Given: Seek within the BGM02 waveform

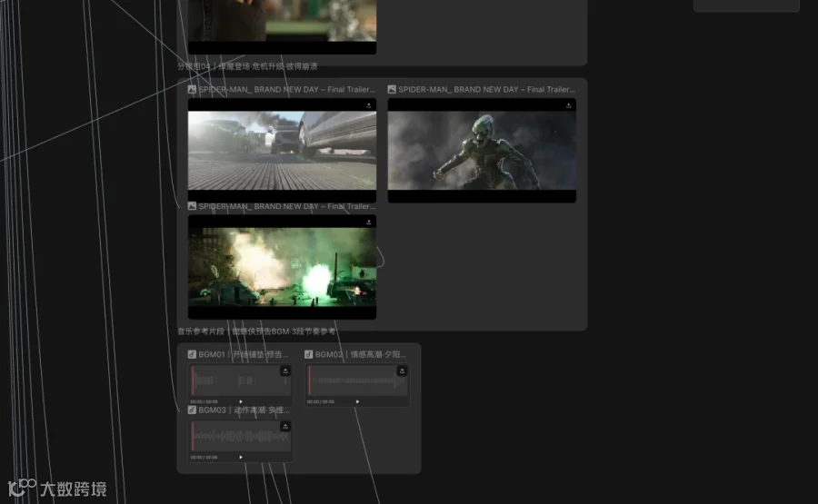Looking at the screenshot, I should (x=357, y=380).
